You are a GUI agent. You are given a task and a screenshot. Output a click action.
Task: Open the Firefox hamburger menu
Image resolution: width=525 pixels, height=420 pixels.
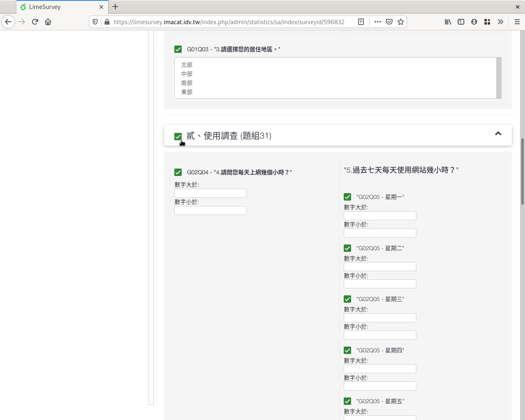coord(517,22)
